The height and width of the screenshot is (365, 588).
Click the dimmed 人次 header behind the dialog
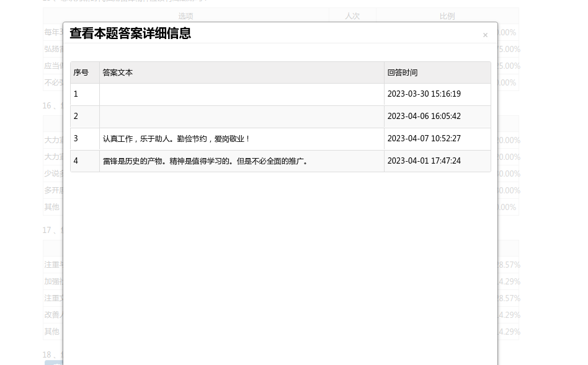(352, 16)
